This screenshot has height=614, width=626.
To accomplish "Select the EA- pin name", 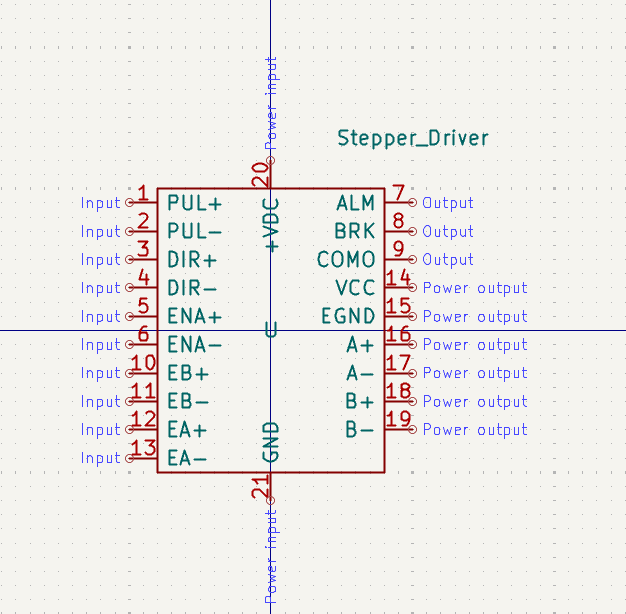I will coord(188,458).
